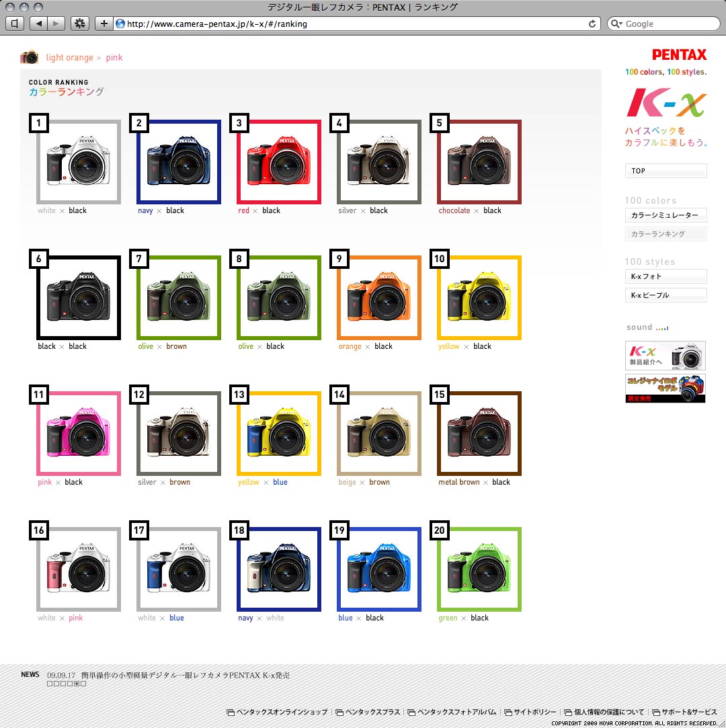Click ペンタックスオンラインショップ footer link
The height and width of the screenshot is (728, 726).
pos(277,712)
